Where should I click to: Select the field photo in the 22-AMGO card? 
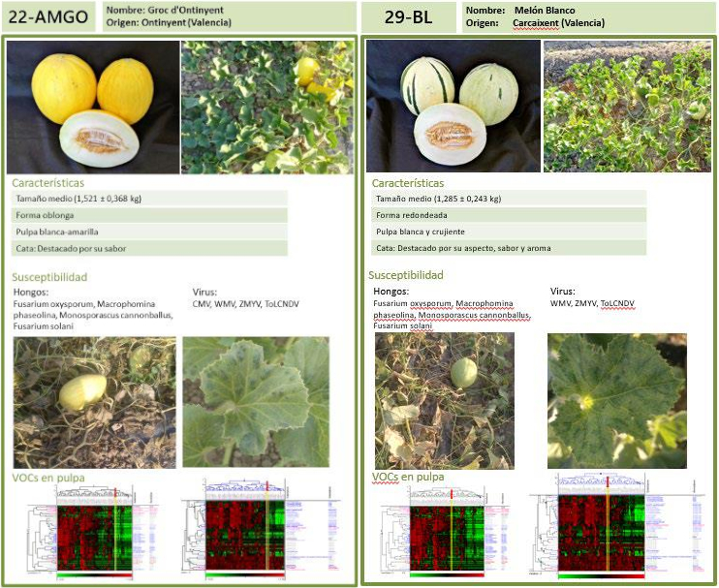[266, 107]
